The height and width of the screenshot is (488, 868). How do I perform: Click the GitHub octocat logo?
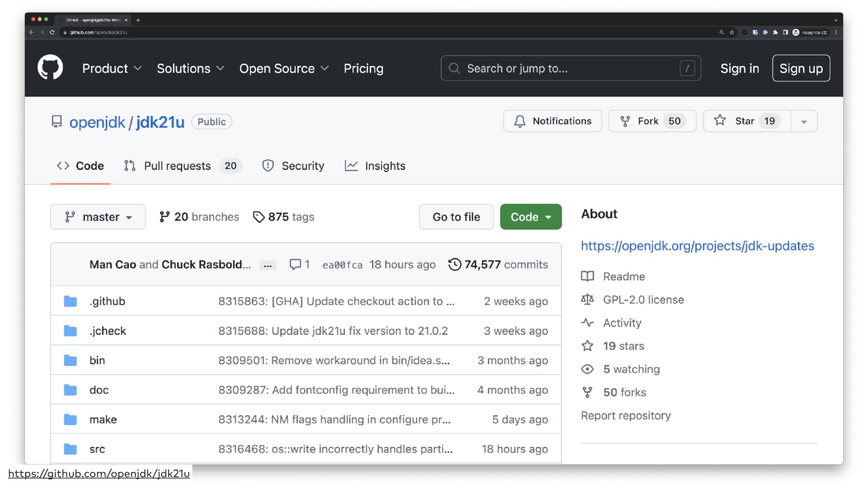50,68
